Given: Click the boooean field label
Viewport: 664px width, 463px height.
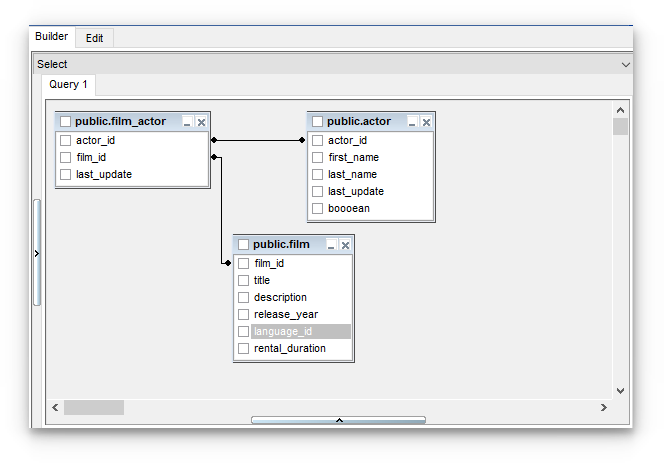Looking at the screenshot, I should [x=349, y=208].
